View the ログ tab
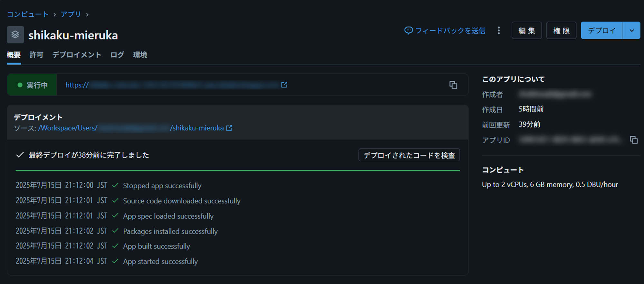The image size is (644, 284). [117, 55]
